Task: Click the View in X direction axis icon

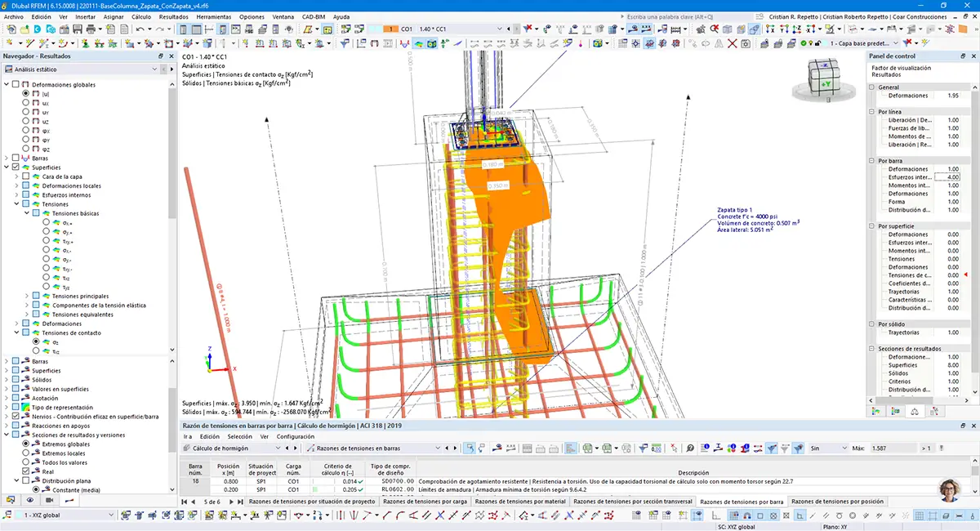Action: (770, 29)
